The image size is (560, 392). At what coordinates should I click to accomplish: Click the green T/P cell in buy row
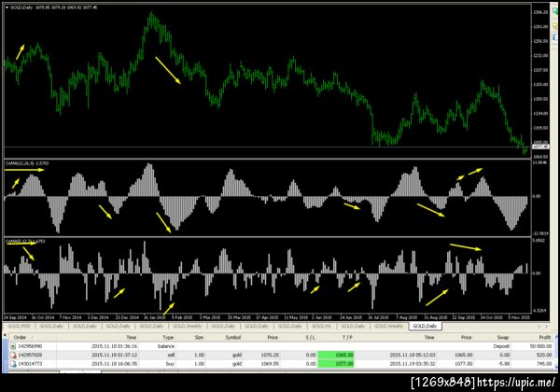click(x=336, y=364)
